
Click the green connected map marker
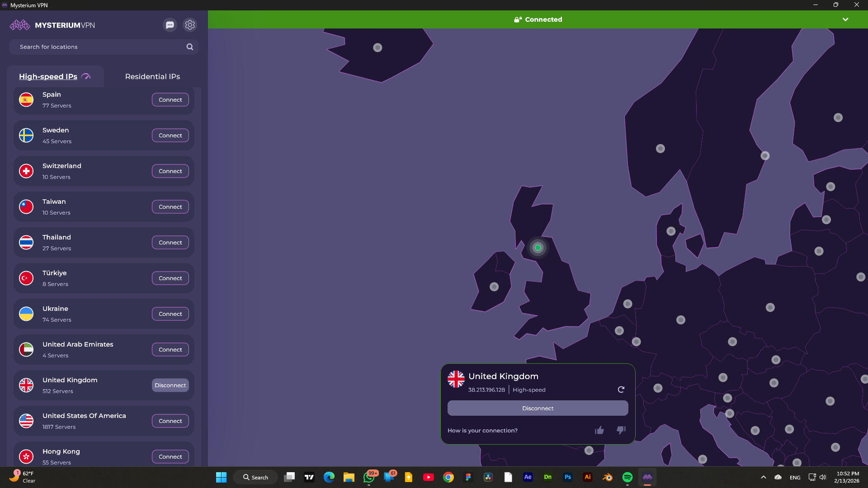point(538,248)
